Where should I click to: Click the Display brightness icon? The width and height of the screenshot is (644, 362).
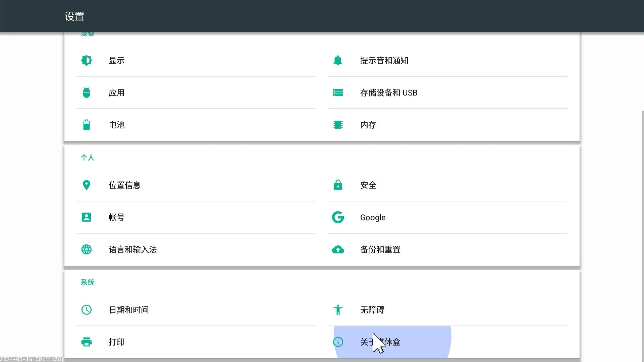(x=86, y=60)
